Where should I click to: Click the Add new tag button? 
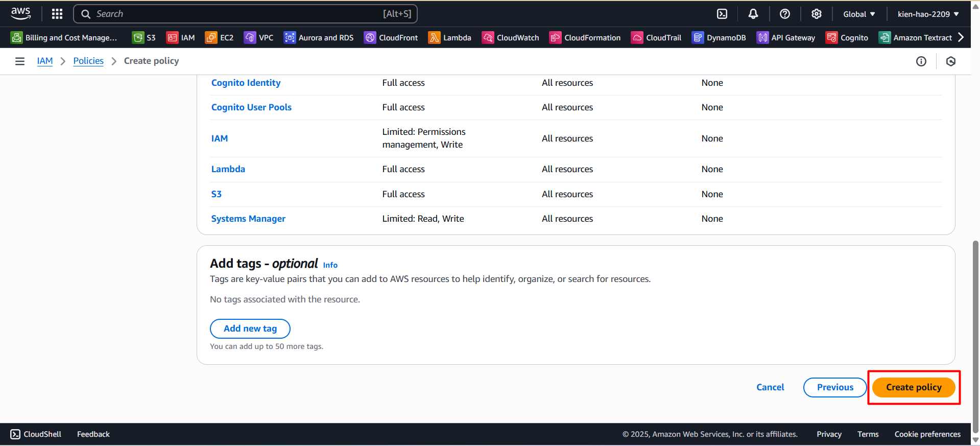[250, 328]
